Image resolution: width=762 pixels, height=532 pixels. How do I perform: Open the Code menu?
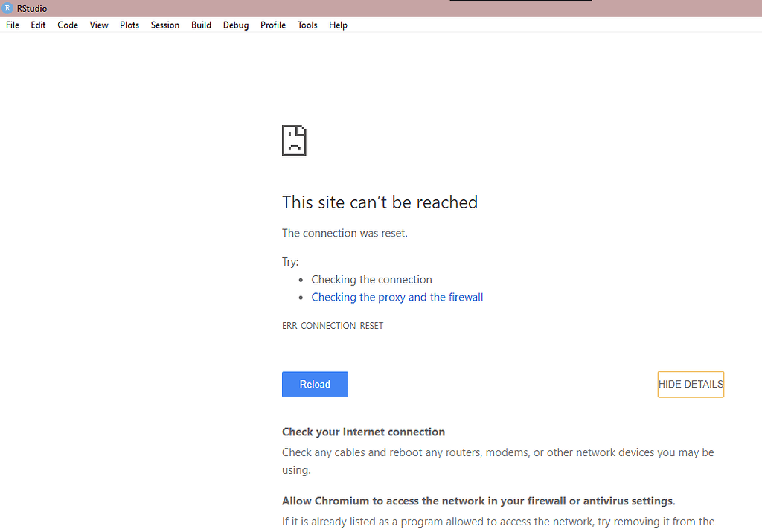pos(68,25)
